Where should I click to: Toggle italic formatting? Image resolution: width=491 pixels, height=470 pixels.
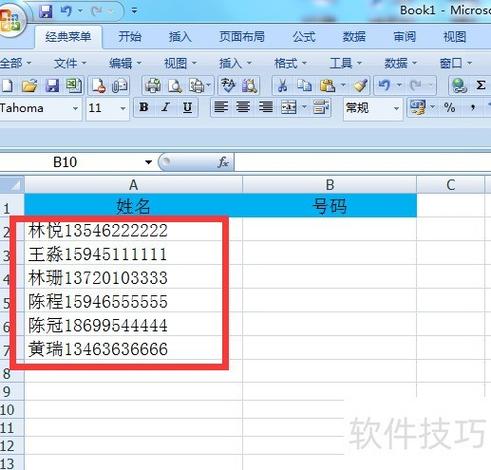pyautogui.click(x=165, y=107)
